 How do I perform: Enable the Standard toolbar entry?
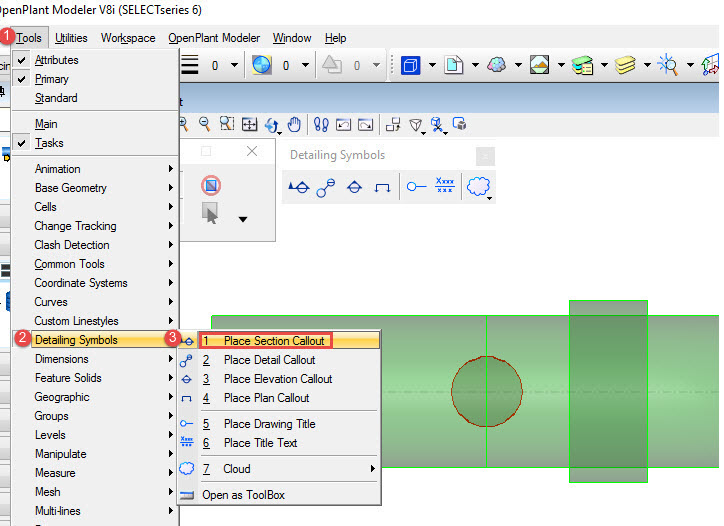95,98
